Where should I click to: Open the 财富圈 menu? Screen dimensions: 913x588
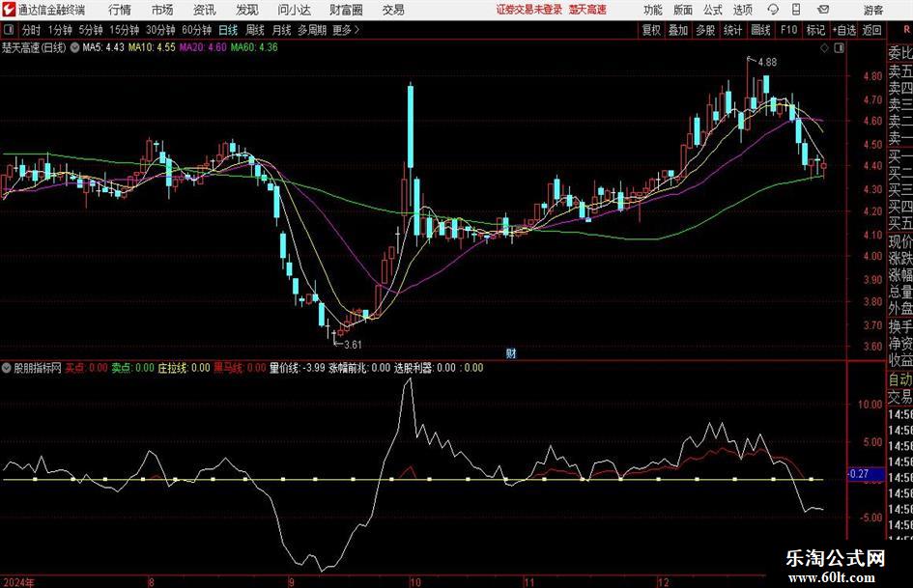coord(346,10)
